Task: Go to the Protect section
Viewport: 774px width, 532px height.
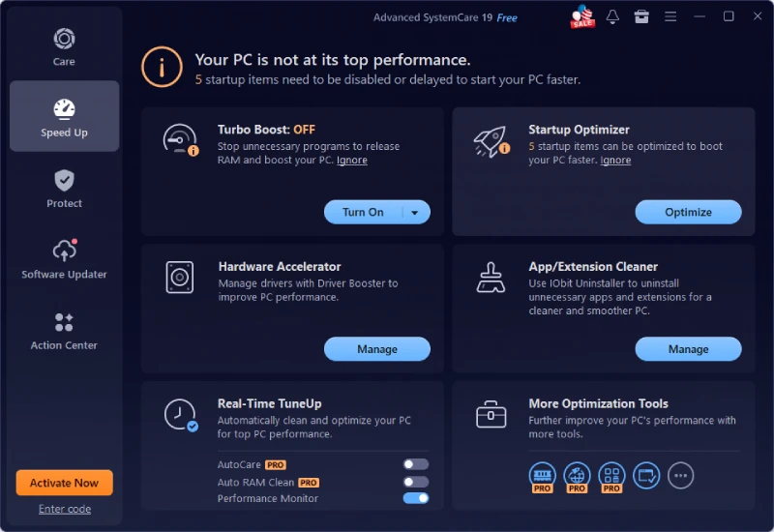Action: 64,188
